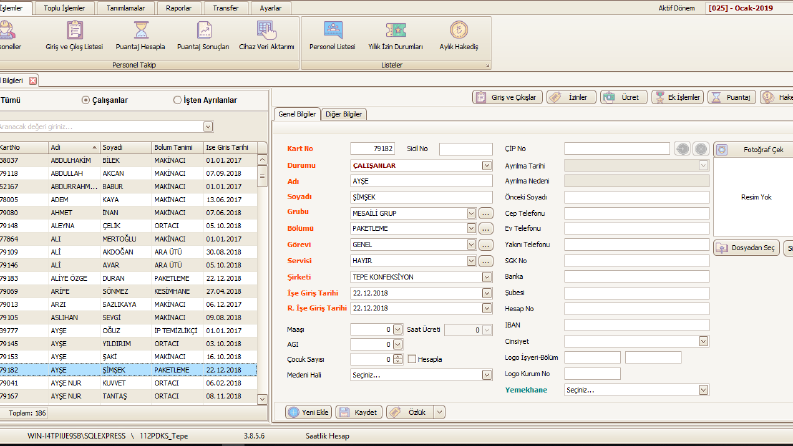
Task: Switch to Transfer ribbon tab
Action: tap(226, 8)
